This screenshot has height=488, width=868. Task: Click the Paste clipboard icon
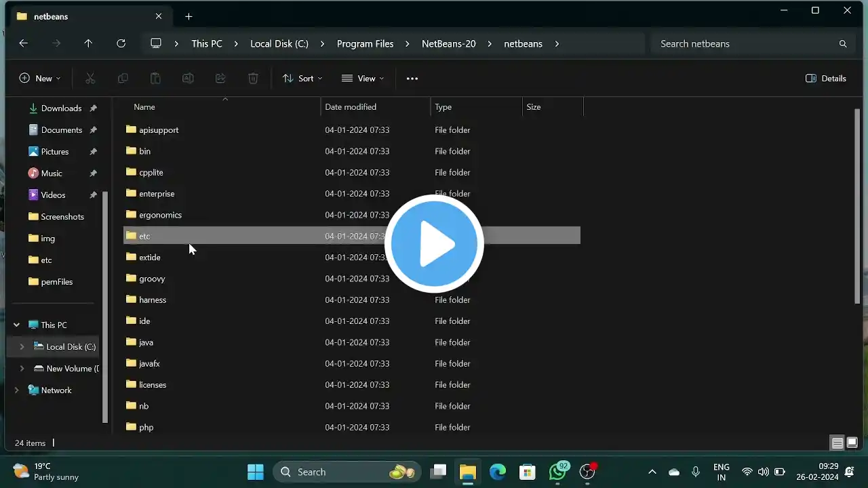pos(155,79)
